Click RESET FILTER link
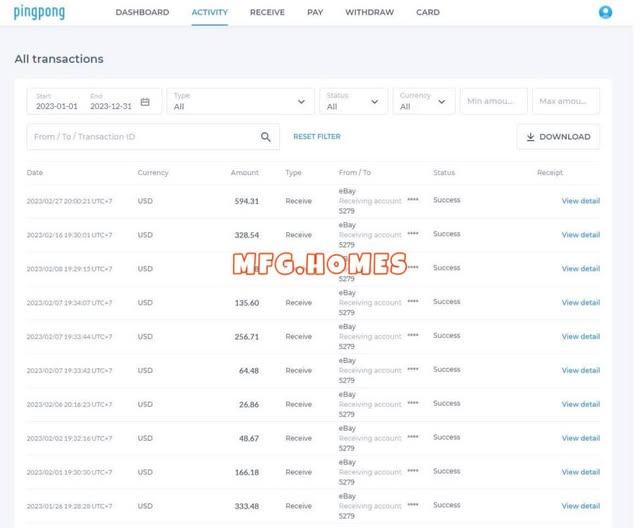Screen dimensions: 640x528 pyautogui.click(x=317, y=137)
